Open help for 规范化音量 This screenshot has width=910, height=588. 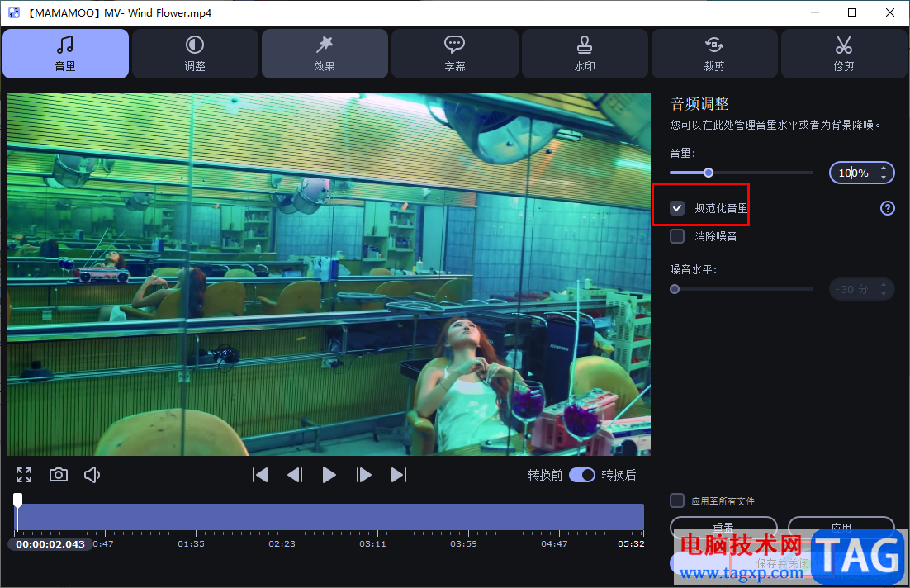point(888,208)
